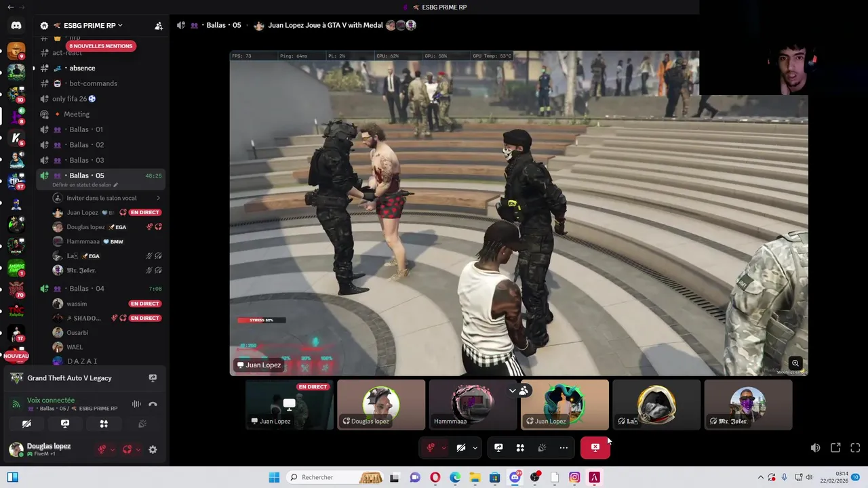Open camera options arrow in call controls
Image resolution: width=868 pixels, height=488 pixels.
click(x=475, y=447)
